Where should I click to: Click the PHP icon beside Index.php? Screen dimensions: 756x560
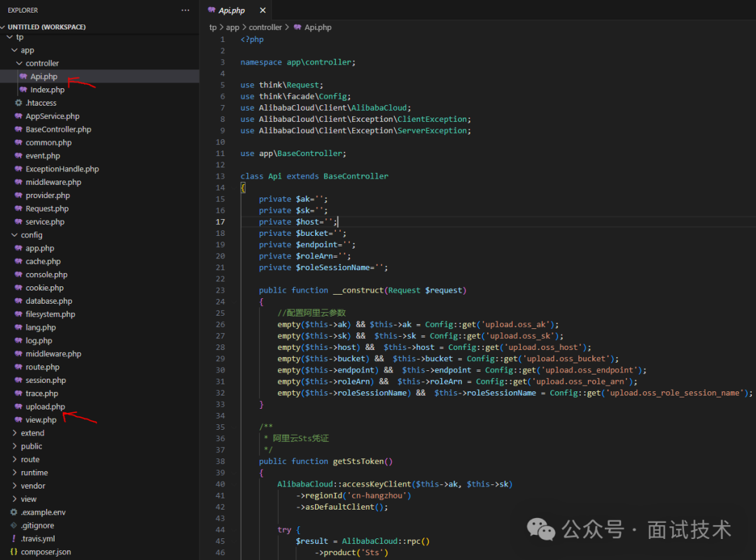point(23,90)
